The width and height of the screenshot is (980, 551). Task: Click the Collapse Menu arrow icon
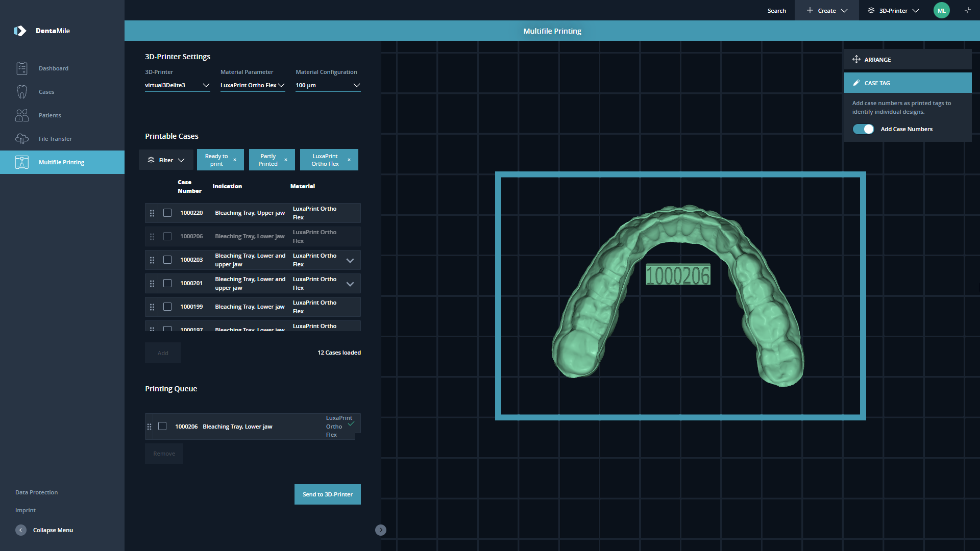pos(21,530)
